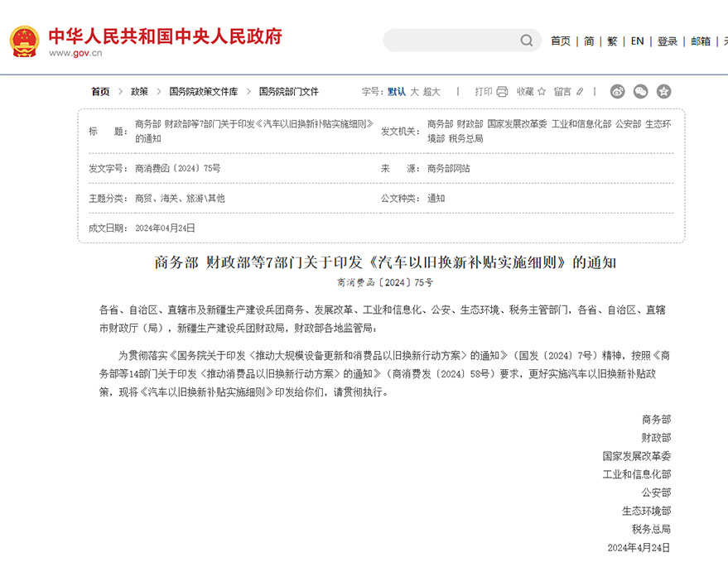Set font size to 默认
This screenshot has width=728, height=562.
pyautogui.click(x=397, y=92)
